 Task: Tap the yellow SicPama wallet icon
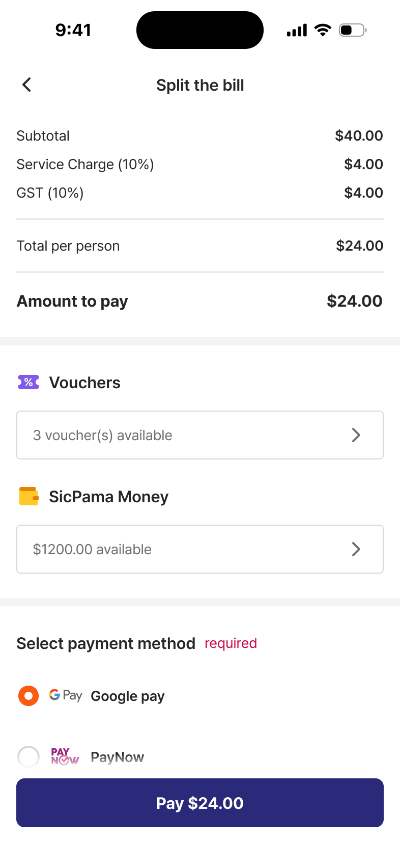point(28,496)
